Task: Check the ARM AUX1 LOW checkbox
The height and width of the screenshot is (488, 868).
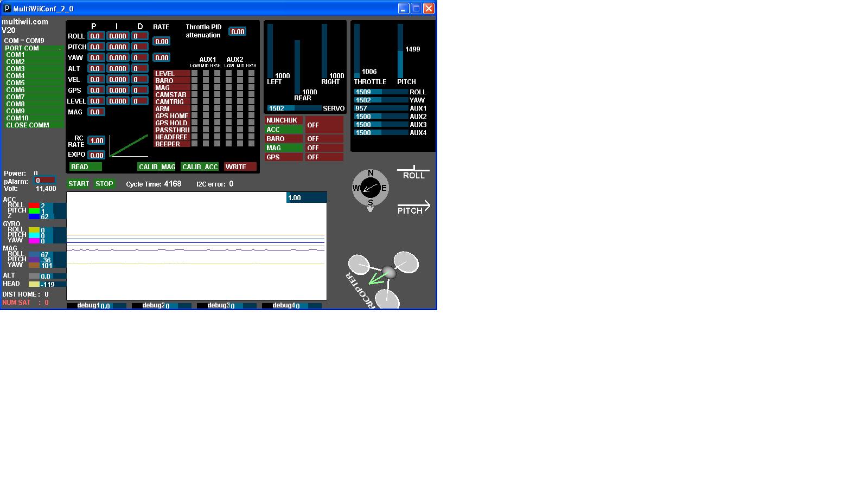Action: tap(194, 108)
